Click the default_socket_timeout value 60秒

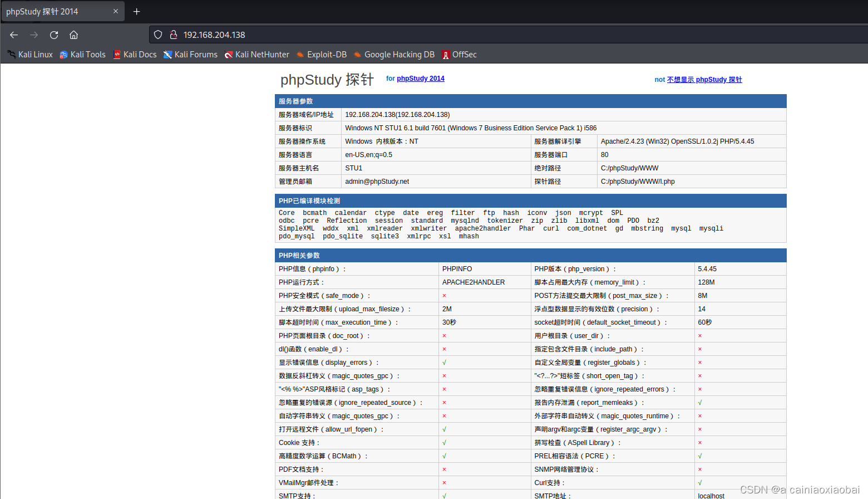[704, 322]
